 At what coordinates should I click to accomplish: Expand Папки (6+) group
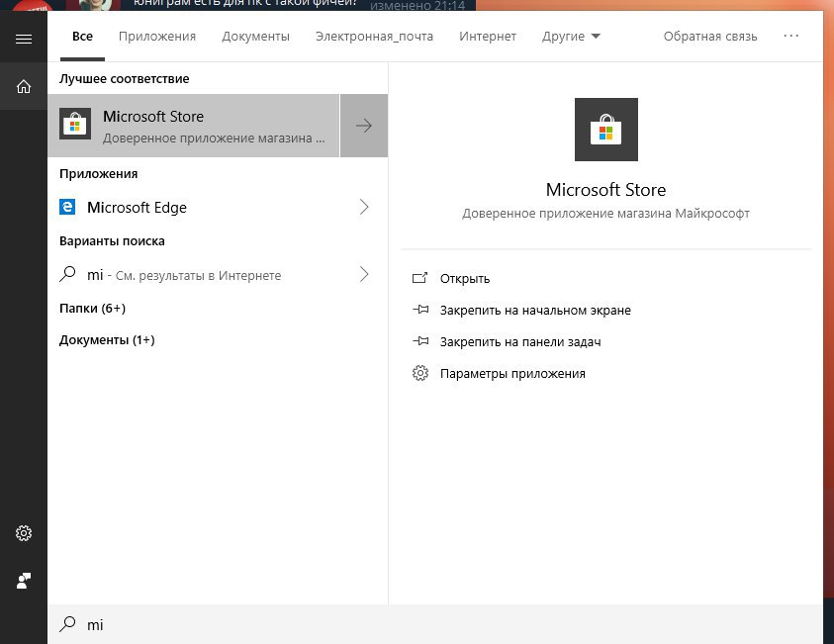tap(93, 308)
